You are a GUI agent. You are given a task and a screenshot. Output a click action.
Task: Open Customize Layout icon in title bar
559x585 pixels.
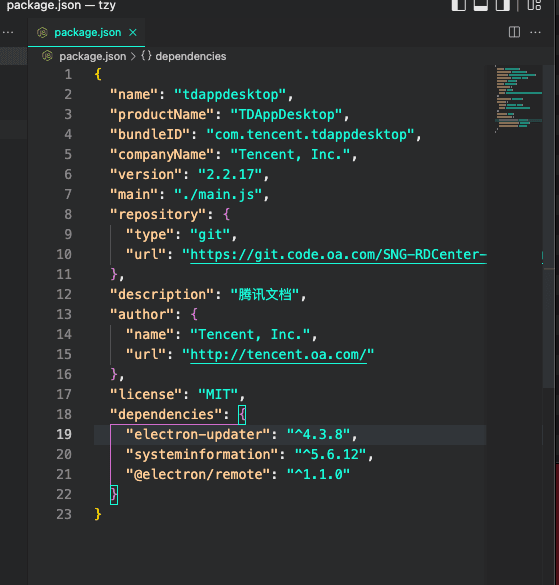click(534, 5)
